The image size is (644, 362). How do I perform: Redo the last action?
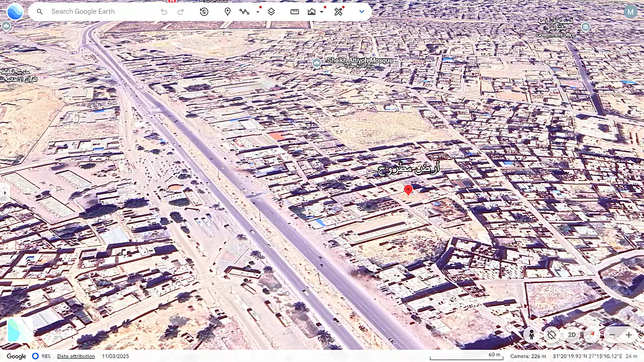tap(181, 11)
